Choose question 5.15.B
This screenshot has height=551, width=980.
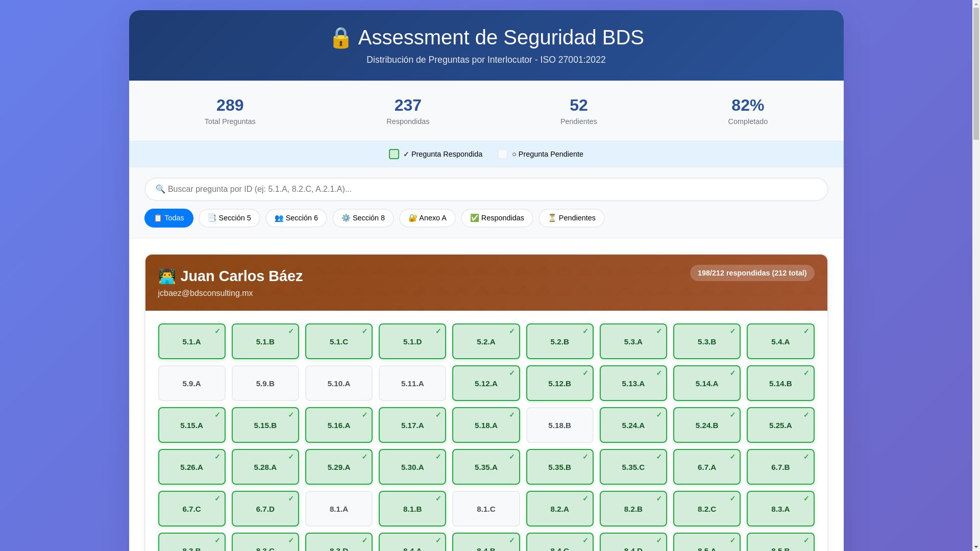(265, 425)
